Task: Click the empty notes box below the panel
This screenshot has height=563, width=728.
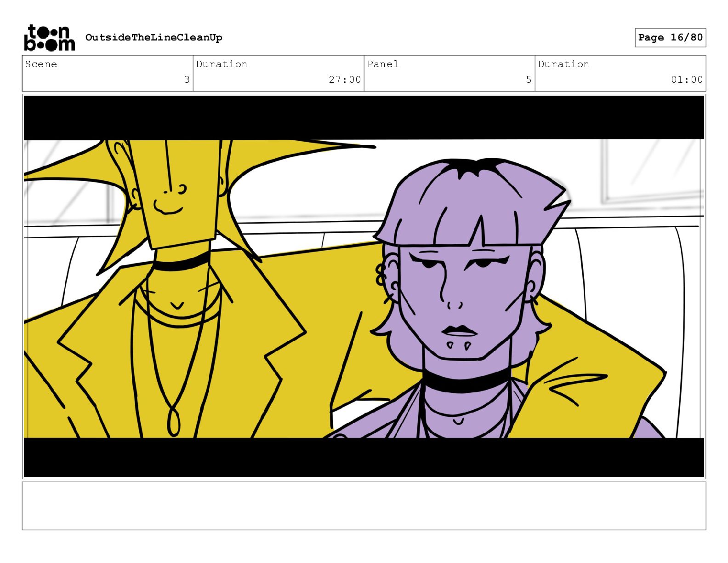Action: [364, 506]
